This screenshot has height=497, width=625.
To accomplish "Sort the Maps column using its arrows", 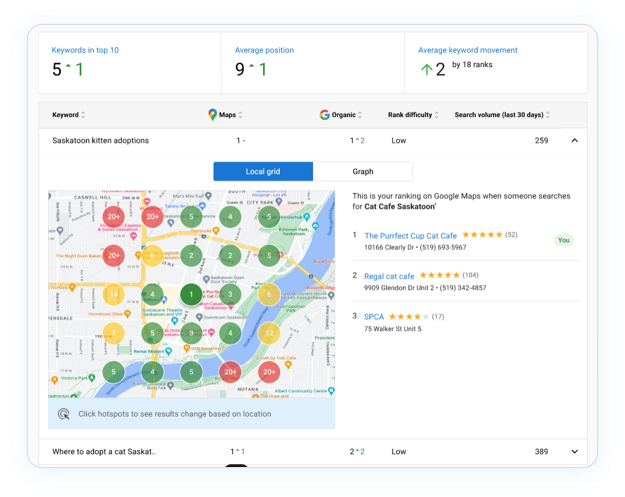I will click(x=243, y=115).
